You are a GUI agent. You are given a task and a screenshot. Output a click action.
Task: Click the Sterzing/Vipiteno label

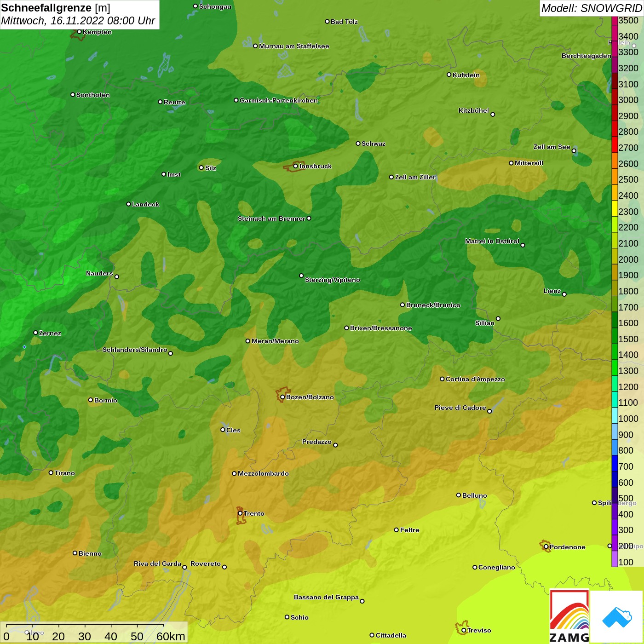pyautogui.click(x=333, y=280)
